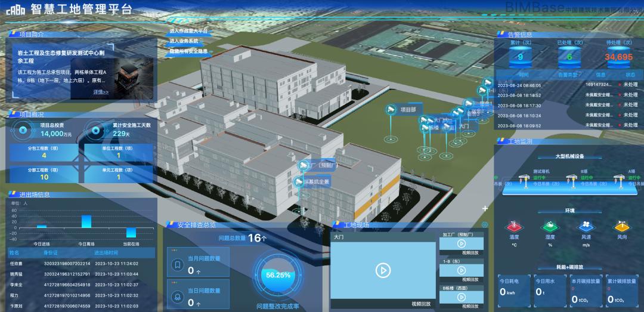Play the 大门 main video

[383, 270]
